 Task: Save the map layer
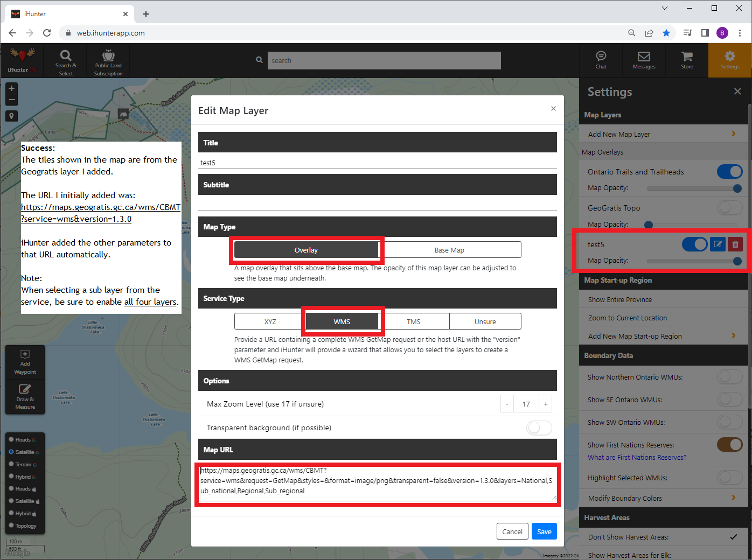(544, 531)
